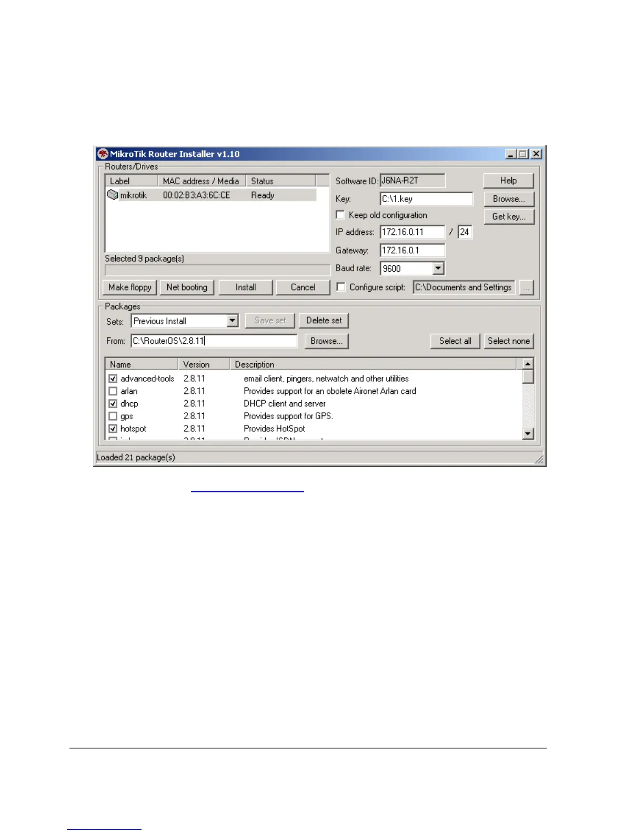Image resolution: width=644 pixels, height=834 pixels.
Task: Toggle the advanced-tools package checkbox
Action: point(113,379)
